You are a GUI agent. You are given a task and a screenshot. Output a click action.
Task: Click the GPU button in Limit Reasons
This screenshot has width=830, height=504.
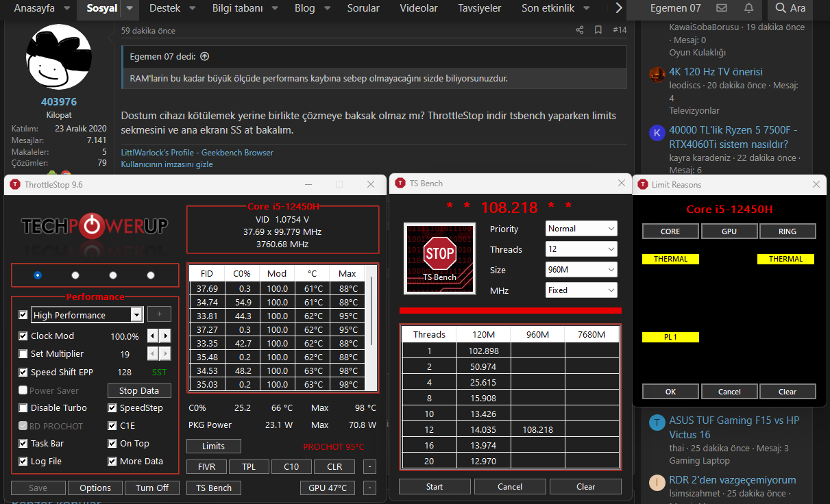click(x=729, y=231)
